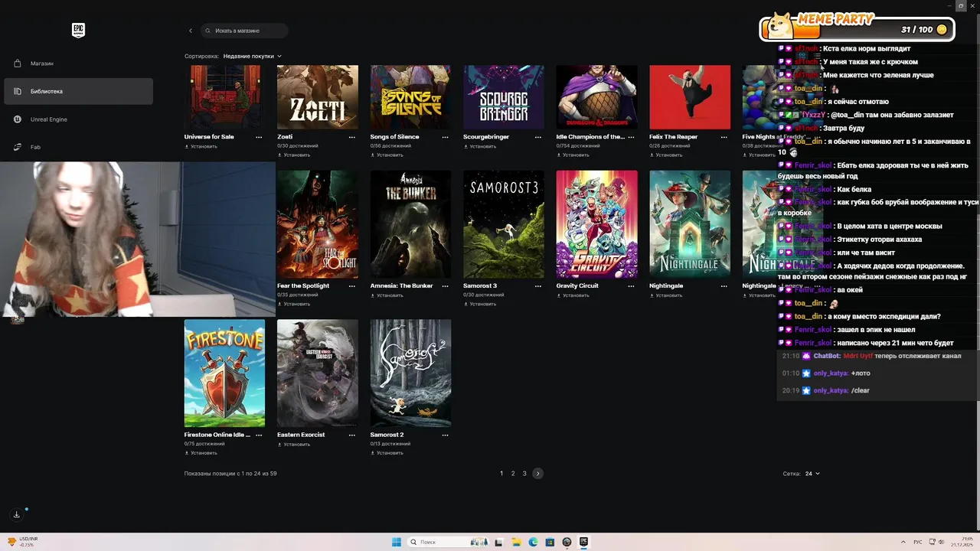Screen dimensions: 980x551
Task: Select the Gravity Circuit cover
Action: (596, 224)
